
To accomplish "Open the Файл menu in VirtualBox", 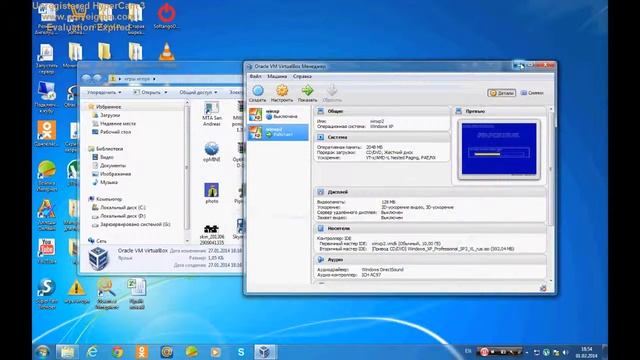I will 256,76.
